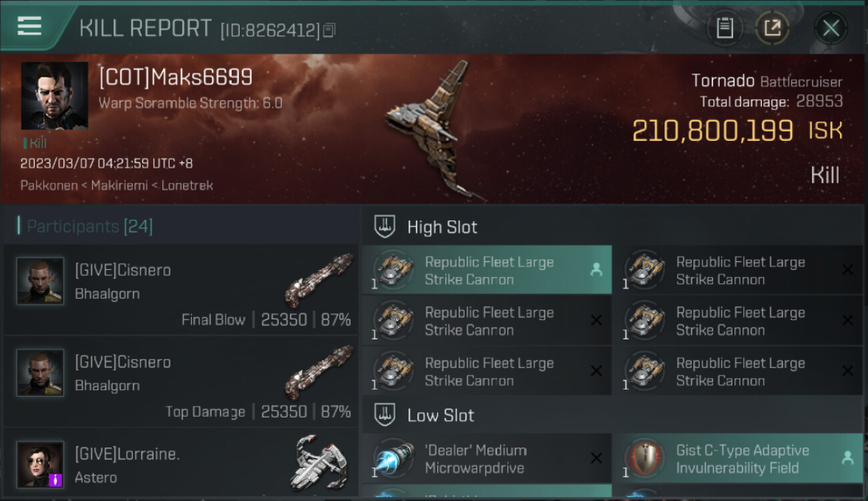
Task: Open Lorraine. Astero participant entry
Action: [x=180, y=463]
